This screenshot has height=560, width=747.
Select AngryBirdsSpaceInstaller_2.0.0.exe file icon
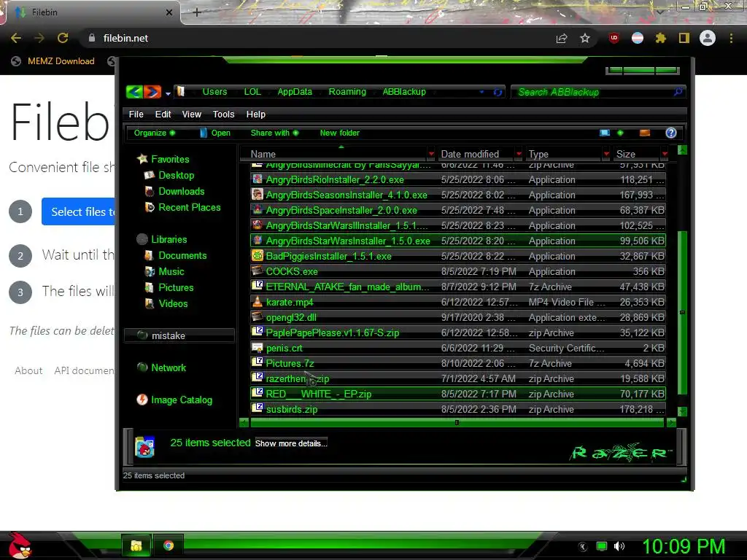click(258, 210)
